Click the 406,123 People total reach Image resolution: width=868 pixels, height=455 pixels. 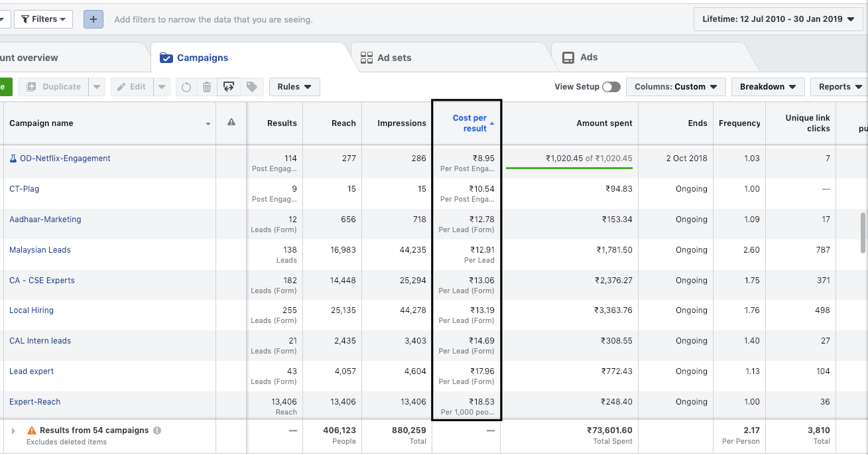(x=340, y=430)
